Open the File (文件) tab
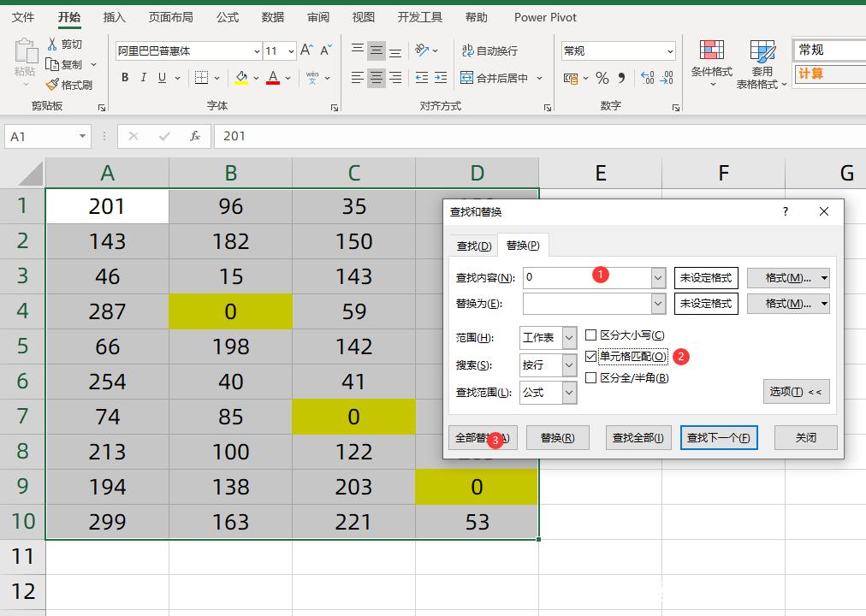Image resolution: width=866 pixels, height=616 pixels. pos(22,17)
